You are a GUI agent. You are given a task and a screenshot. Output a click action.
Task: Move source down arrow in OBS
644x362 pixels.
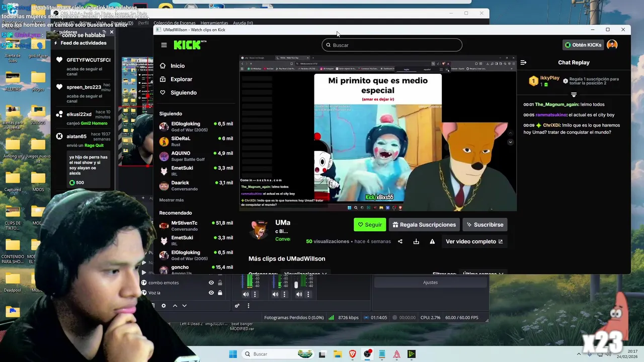(184, 306)
